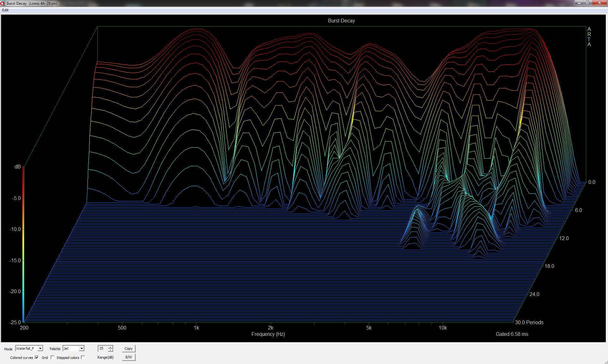Click the ARTA app icon in title bar
Image resolution: width=608 pixels, height=364 pixels.
3,3
